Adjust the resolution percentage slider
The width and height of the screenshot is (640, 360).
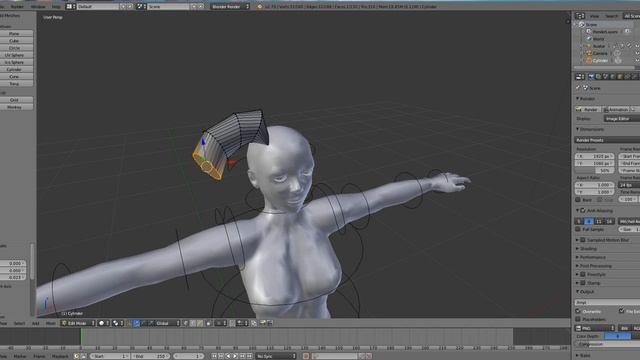point(594,170)
